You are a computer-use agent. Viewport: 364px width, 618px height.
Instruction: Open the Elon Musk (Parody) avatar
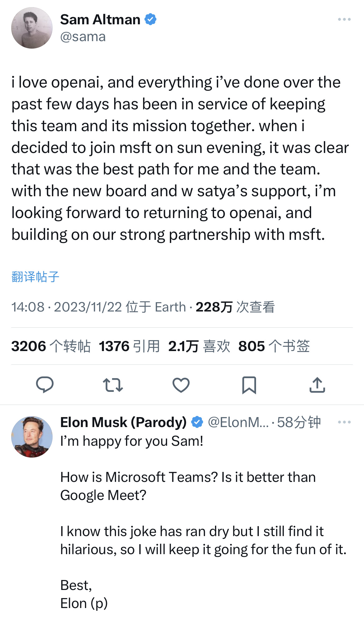click(x=32, y=437)
